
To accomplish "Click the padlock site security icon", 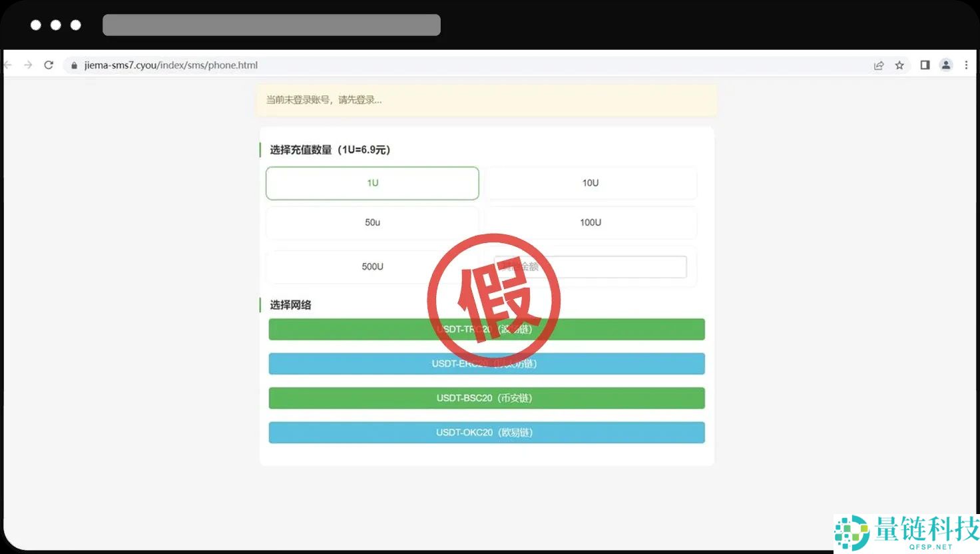I will click(x=73, y=65).
